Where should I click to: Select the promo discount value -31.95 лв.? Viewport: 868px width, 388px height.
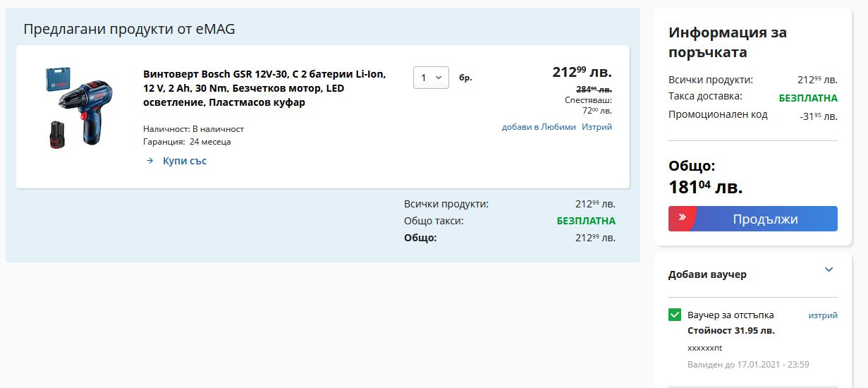pyautogui.click(x=819, y=116)
